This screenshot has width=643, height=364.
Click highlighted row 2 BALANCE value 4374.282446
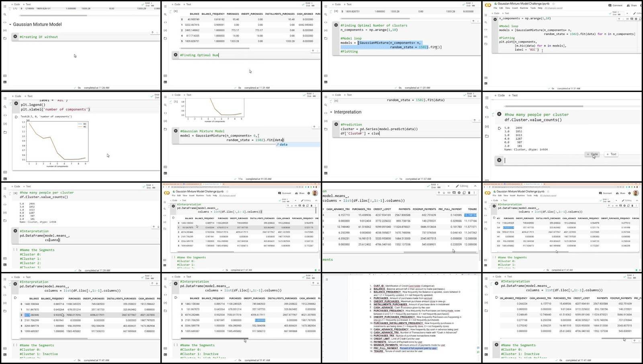click(31, 315)
